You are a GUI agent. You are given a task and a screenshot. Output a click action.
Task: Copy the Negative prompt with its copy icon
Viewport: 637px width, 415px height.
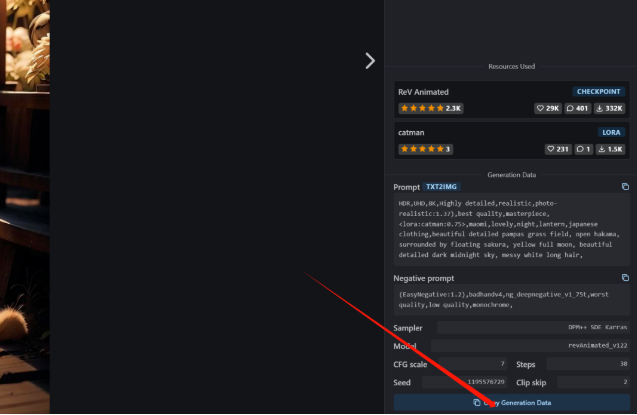pyautogui.click(x=625, y=278)
